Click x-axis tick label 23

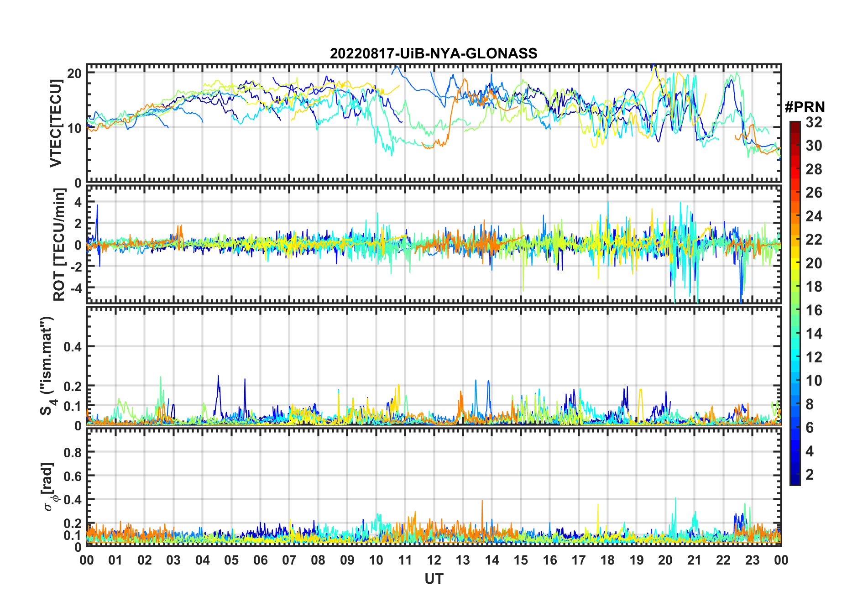click(752, 560)
